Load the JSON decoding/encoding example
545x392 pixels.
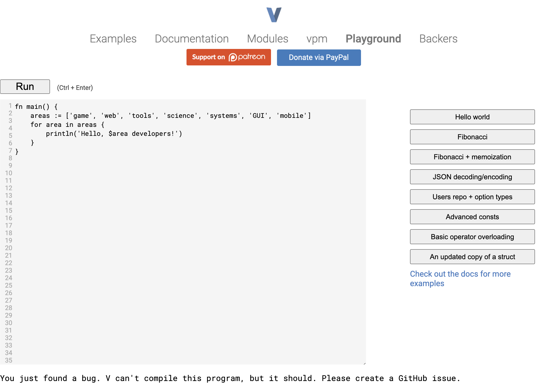point(472,177)
